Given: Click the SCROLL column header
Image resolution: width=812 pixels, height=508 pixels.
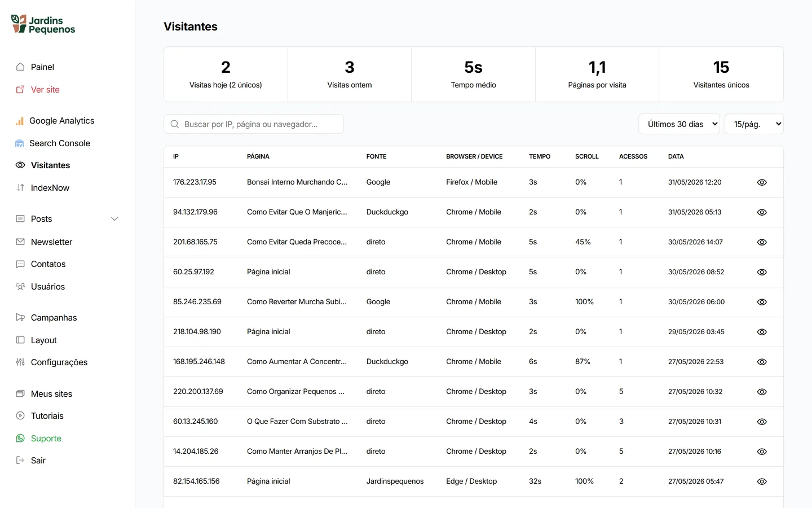Looking at the screenshot, I should pos(586,156).
